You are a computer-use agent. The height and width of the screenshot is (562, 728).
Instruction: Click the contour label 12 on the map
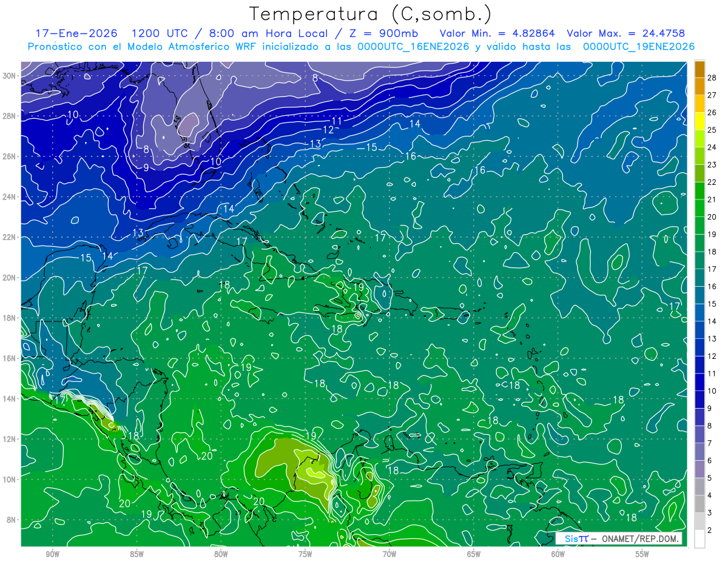pyautogui.click(x=328, y=130)
